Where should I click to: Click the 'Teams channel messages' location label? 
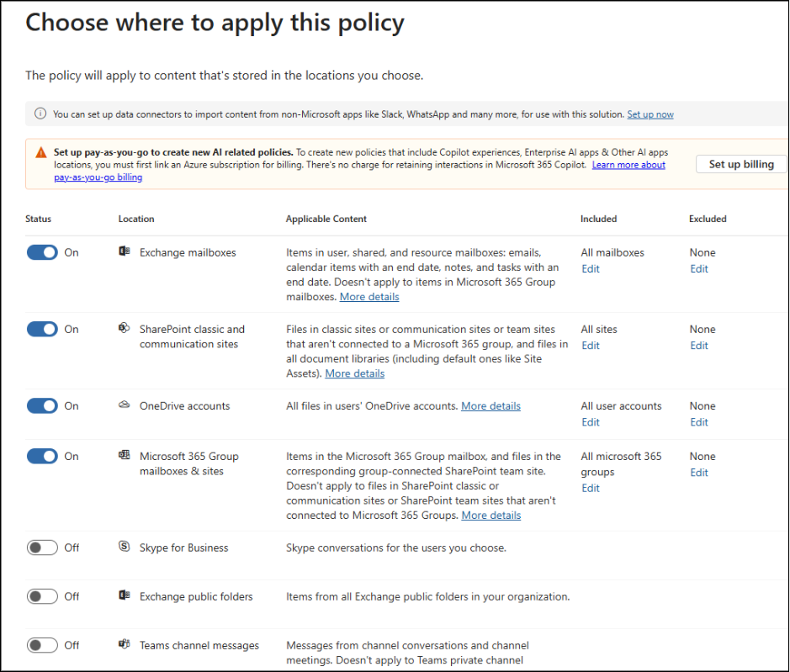(x=199, y=646)
